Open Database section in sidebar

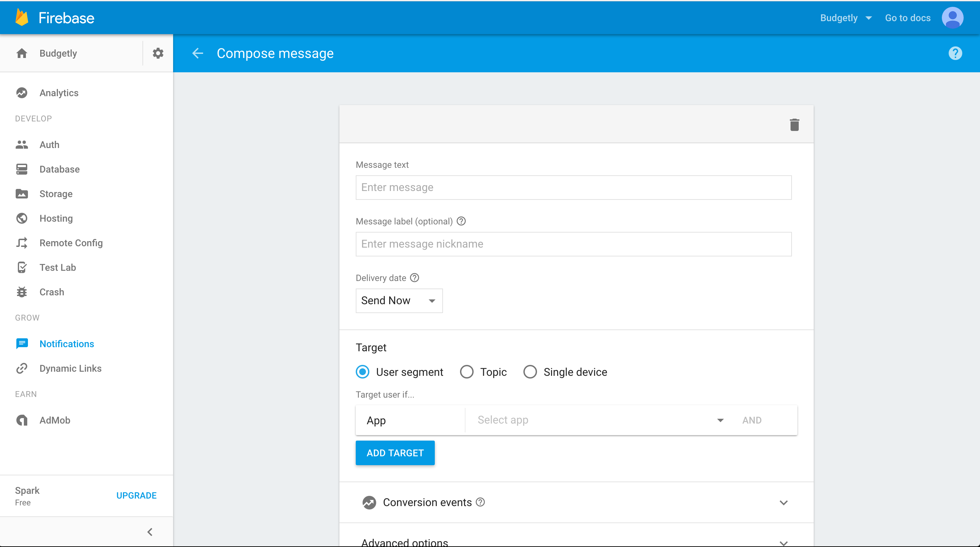[x=59, y=169]
